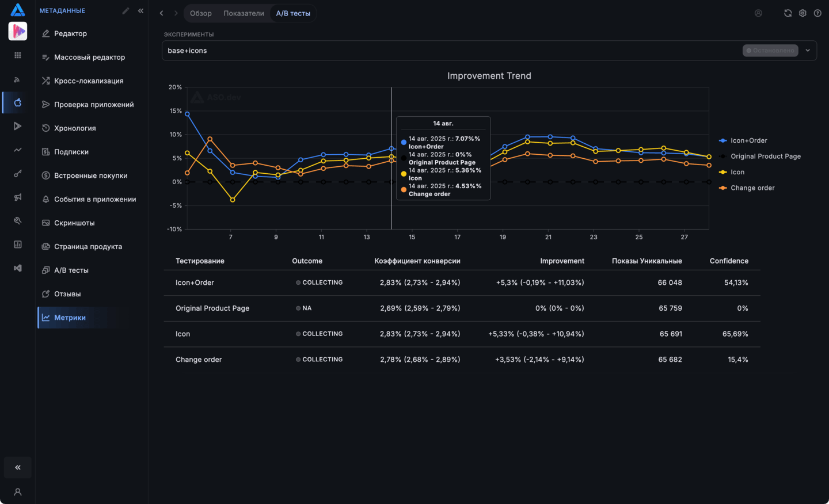The width and height of the screenshot is (829, 504).
Task: Open settings gear in top right
Action: tap(803, 13)
